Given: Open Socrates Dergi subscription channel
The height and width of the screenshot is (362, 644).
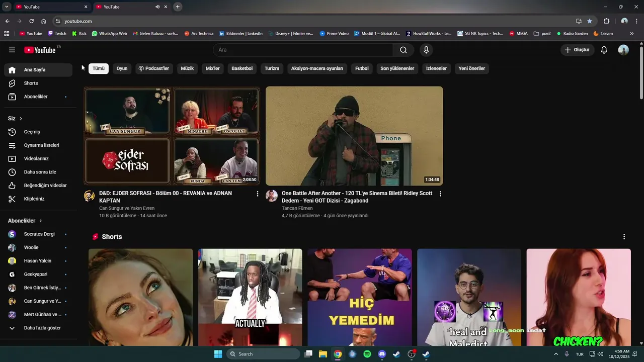Looking at the screenshot, I should click(38, 234).
